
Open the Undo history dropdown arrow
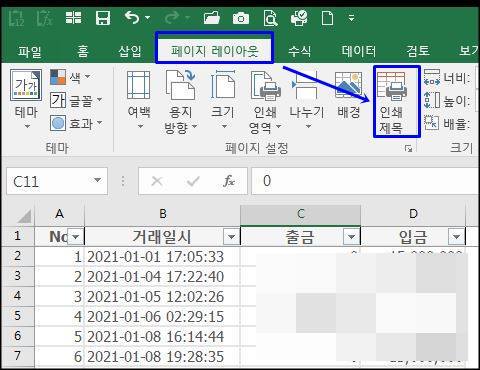[x=147, y=18]
